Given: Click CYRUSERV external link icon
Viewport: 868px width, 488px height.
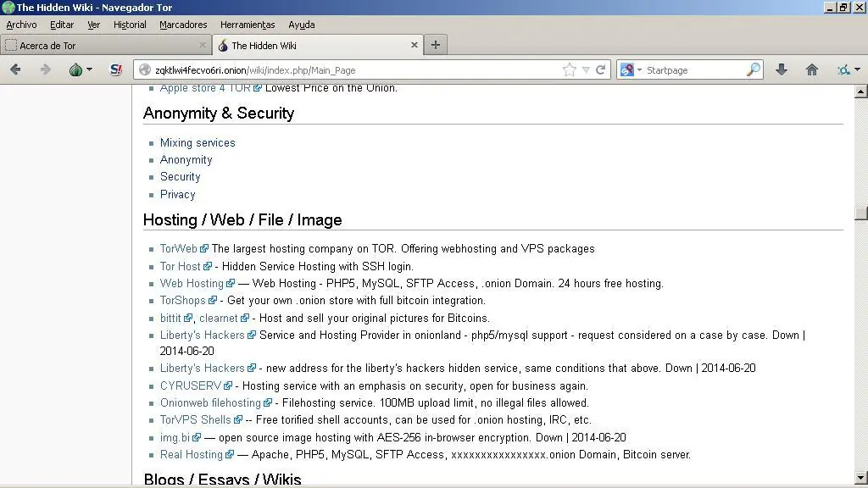Looking at the screenshot, I should (227, 385).
